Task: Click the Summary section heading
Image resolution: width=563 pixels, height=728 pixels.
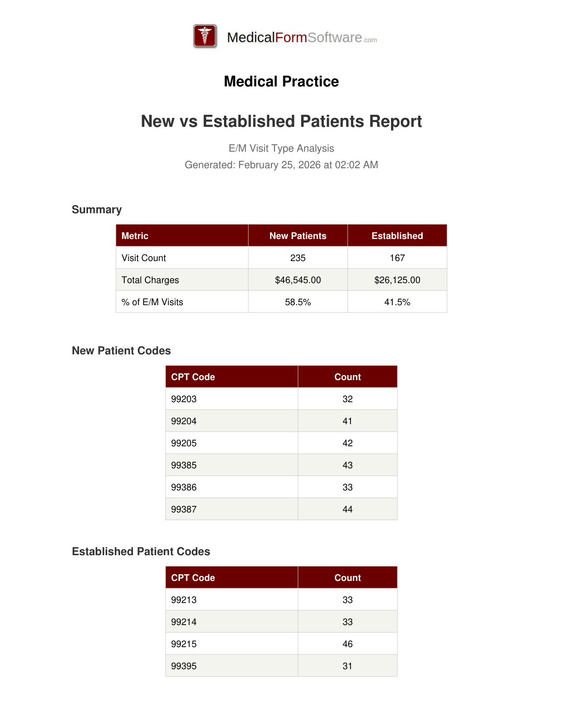Action: point(97,210)
